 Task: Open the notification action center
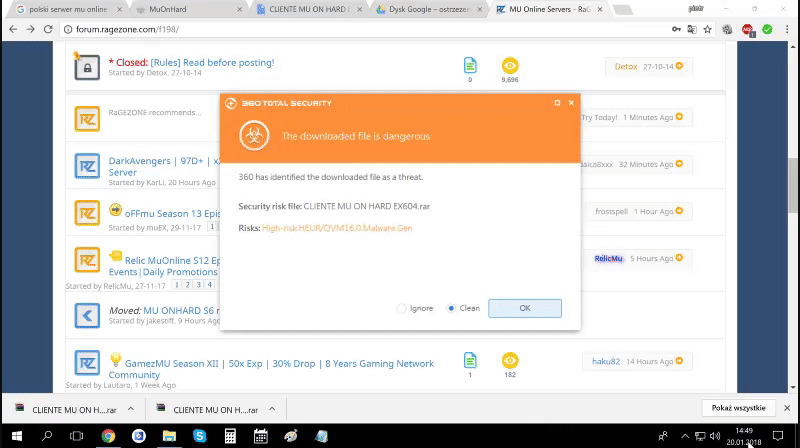[x=778, y=436]
